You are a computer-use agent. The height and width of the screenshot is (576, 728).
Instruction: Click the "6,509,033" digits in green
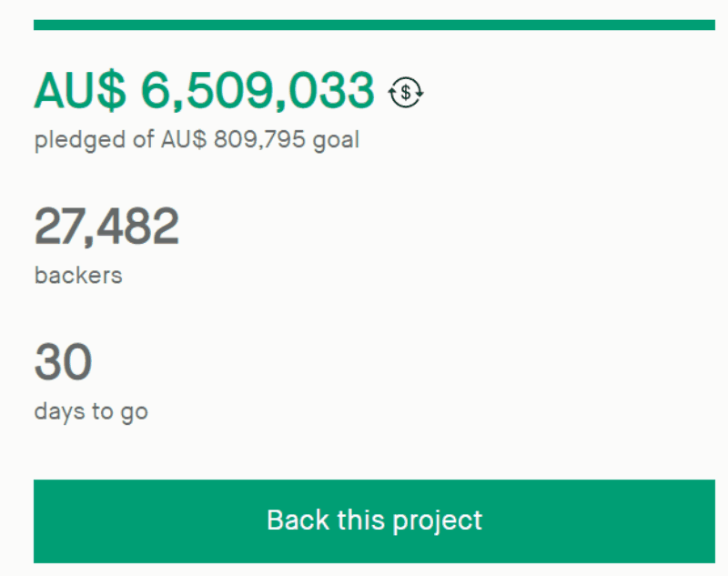coord(258,90)
